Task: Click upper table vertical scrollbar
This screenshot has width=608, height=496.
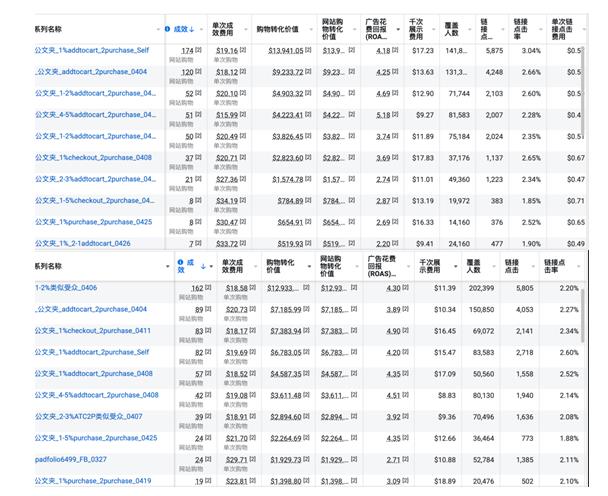Action: pyautogui.click(x=582, y=91)
